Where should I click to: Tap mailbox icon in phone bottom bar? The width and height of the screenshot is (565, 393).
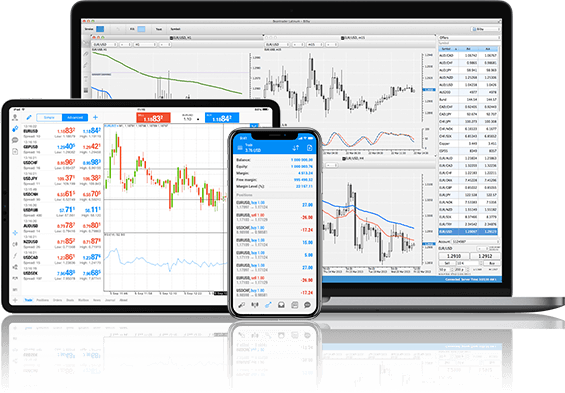tap(281, 305)
